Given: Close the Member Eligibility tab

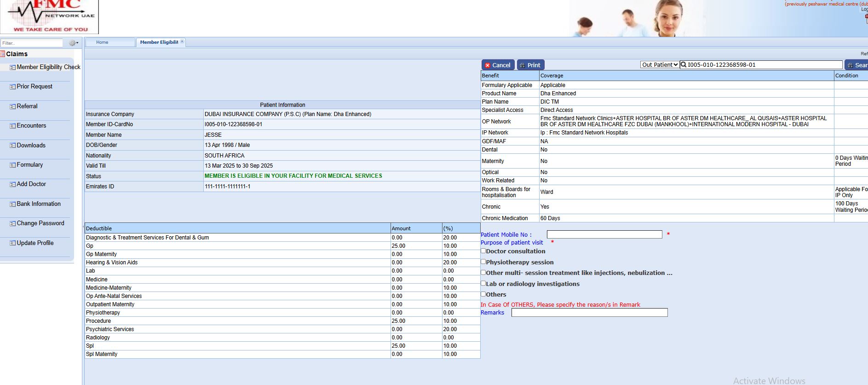Looking at the screenshot, I should (x=182, y=41).
